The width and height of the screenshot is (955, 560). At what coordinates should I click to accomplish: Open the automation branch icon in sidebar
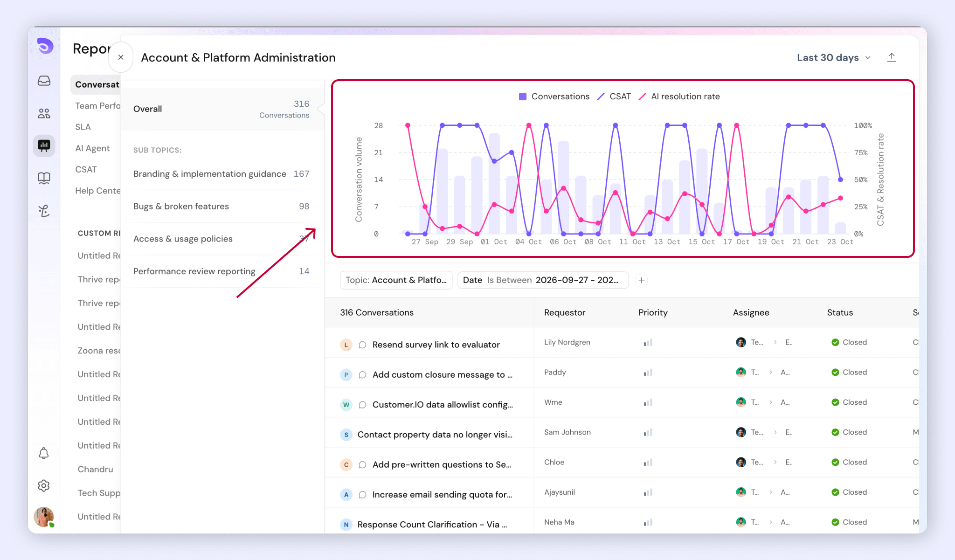click(x=44, y=211)
